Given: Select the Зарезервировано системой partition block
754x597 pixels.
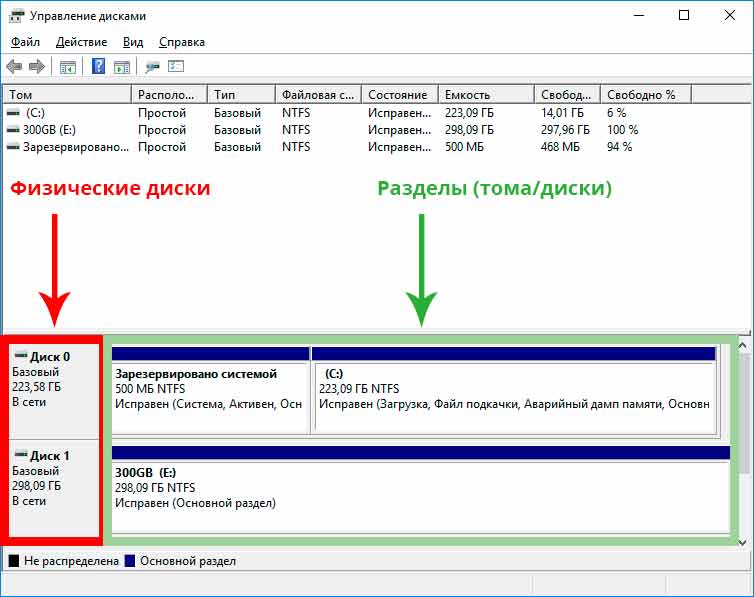Looking at the screenshot, I should [211, 390].
